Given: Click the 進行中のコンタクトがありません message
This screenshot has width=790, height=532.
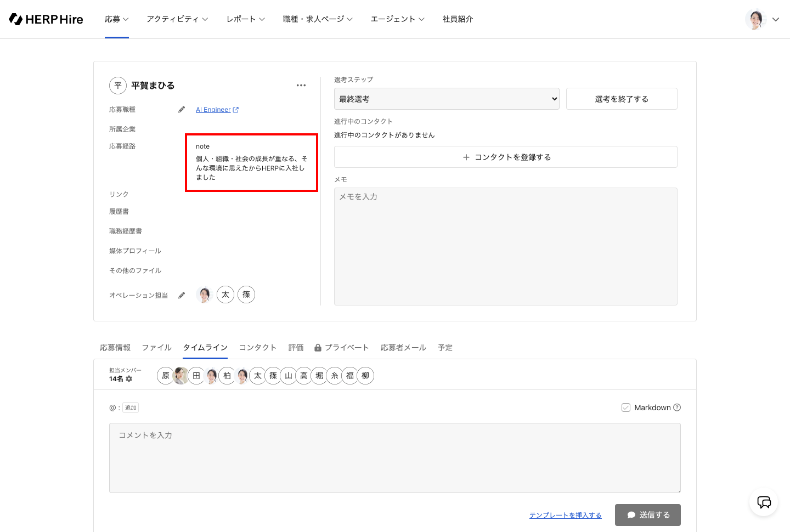Looking at the screenshot, I should pos(385,135).
